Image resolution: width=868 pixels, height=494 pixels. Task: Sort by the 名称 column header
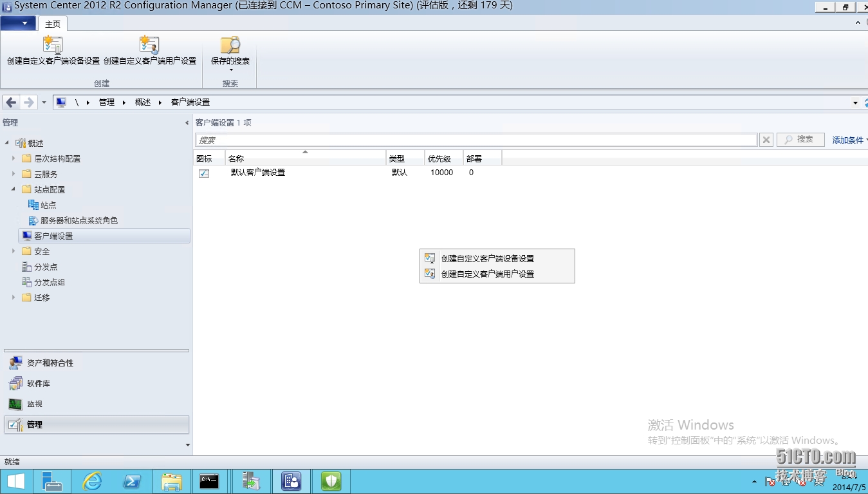(x=306, y=158)
